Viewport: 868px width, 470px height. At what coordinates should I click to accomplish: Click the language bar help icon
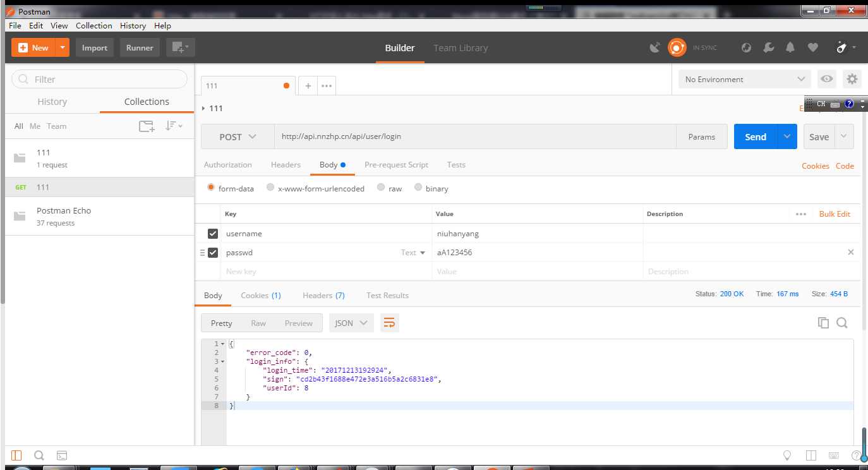point(849,104)
